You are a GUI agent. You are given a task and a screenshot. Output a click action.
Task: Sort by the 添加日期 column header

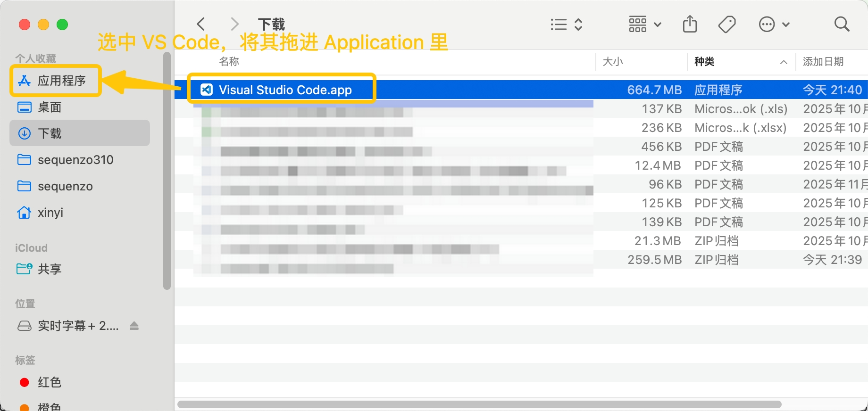click(x=823, y=62)
